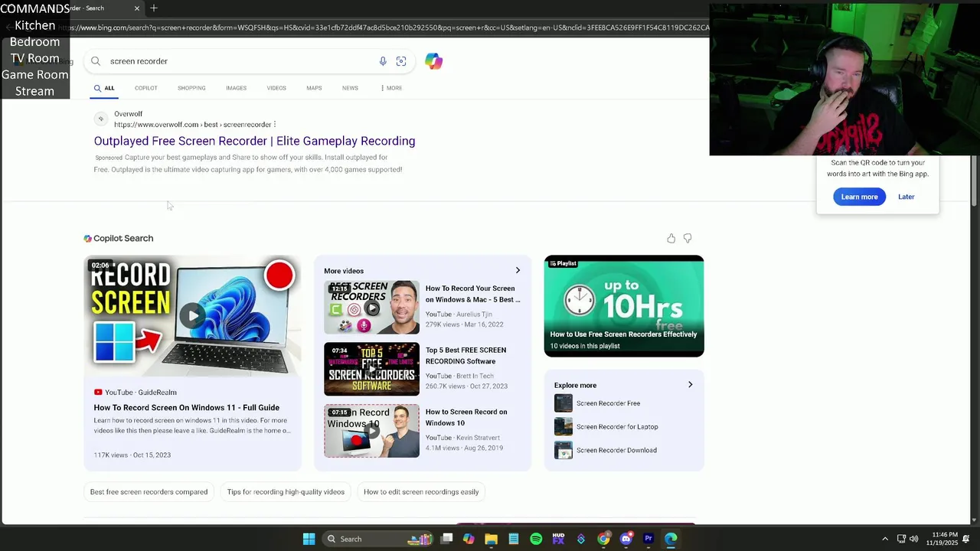The width and height of the screenshot is (980, 551).
Task: Play Top 5 Free Screen Recorders thumbnail
Action: coord(371,369)
